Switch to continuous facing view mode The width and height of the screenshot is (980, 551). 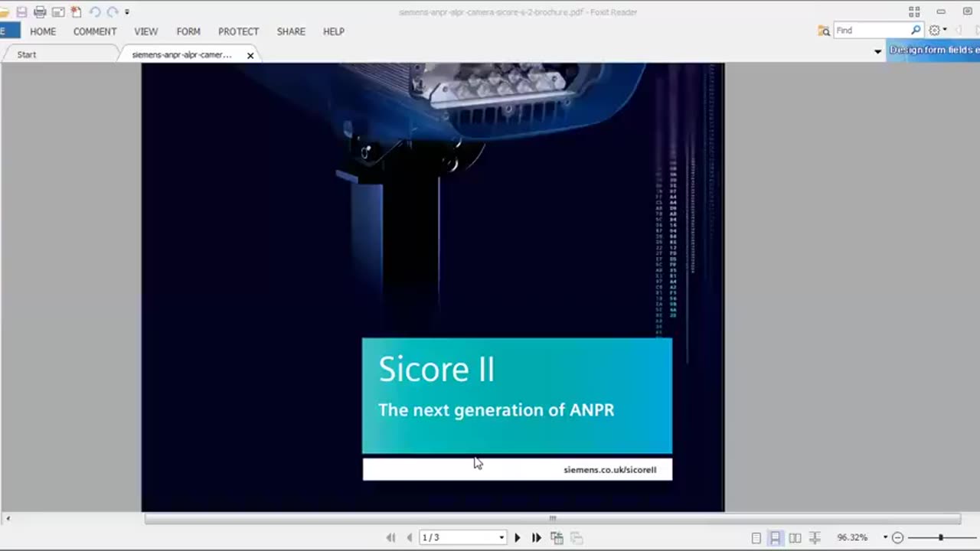pyautogui.click(x=815, y=538)
